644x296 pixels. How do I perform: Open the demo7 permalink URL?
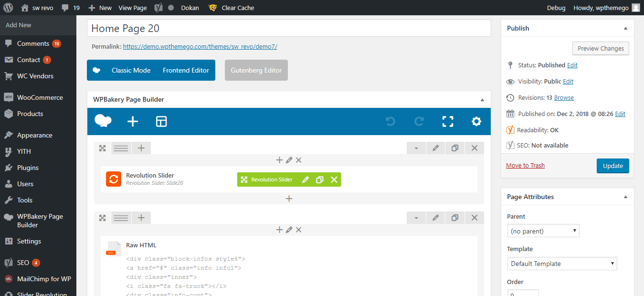[200, 47]
